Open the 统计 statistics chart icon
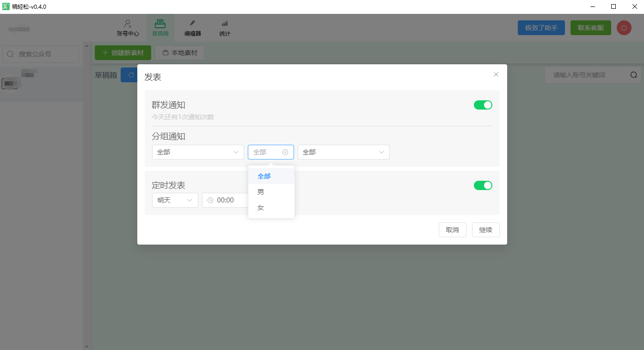Screen dimensions: 644x350 pyautogui.click(x=225, y=24)
